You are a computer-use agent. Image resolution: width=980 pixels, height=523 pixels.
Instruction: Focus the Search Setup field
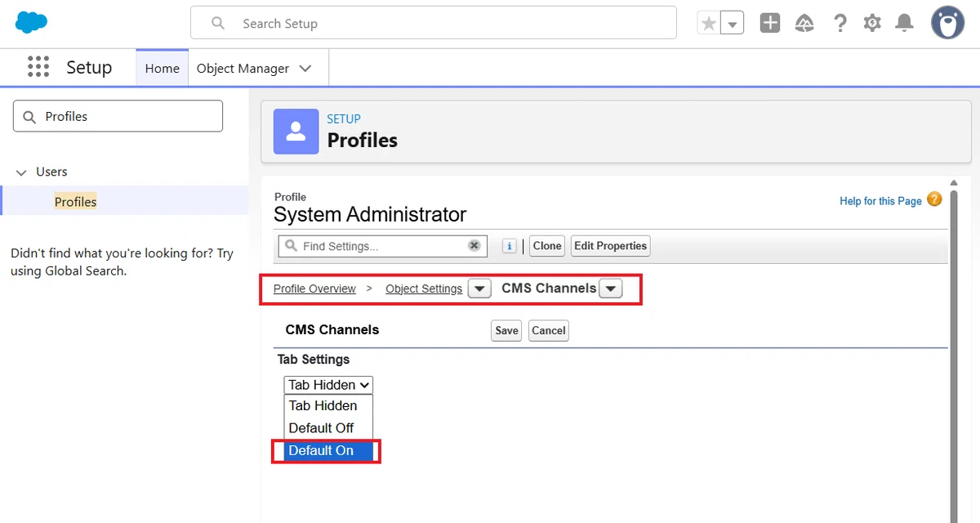434,23
